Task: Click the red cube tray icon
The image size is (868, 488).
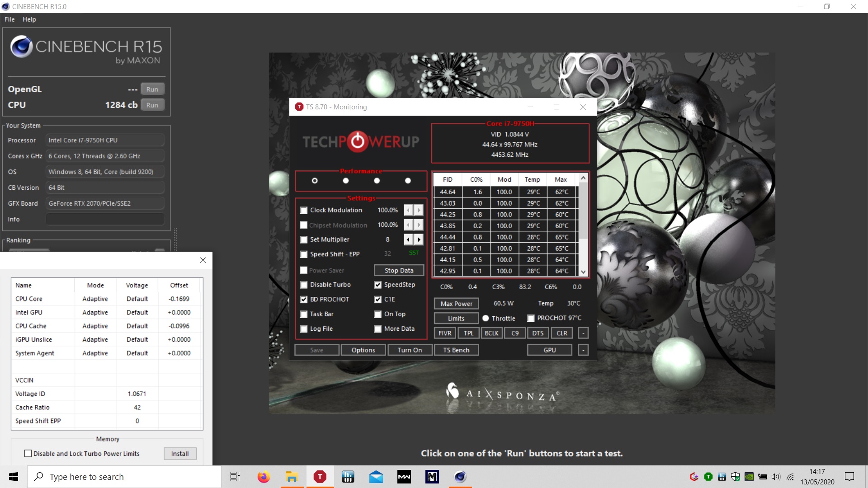Action: tap(694, 477)
